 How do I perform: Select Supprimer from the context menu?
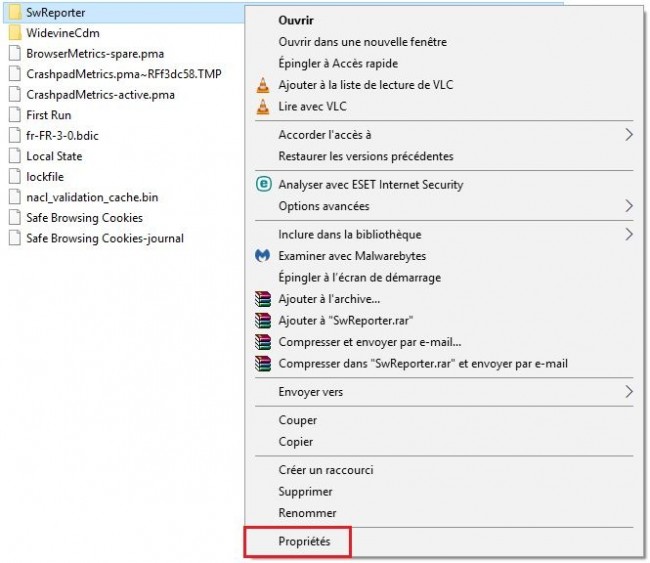306,492
